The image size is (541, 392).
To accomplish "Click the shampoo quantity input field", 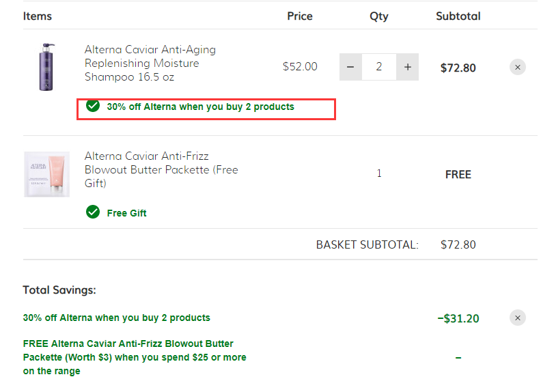I will click(379, 67).
